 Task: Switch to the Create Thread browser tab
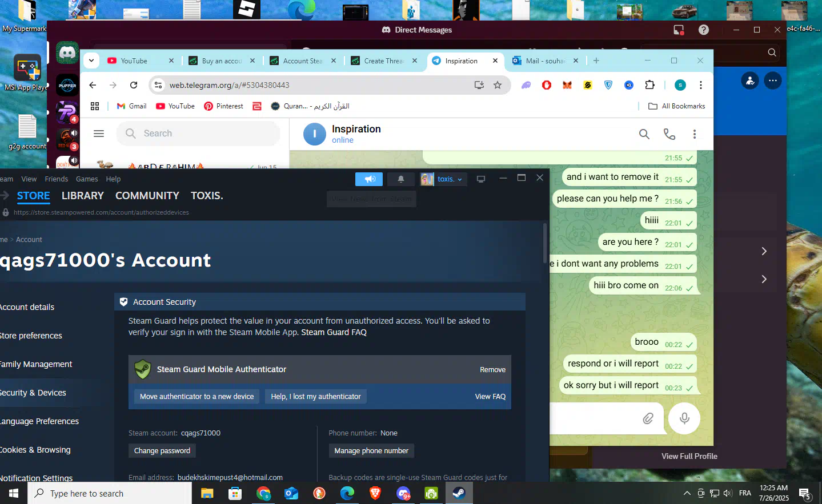pos(384,61)
